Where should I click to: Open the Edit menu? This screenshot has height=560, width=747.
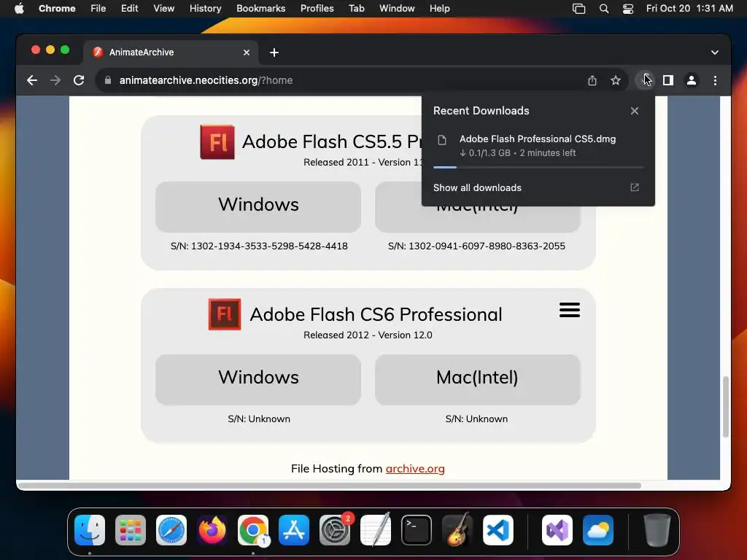pos(130,9)
